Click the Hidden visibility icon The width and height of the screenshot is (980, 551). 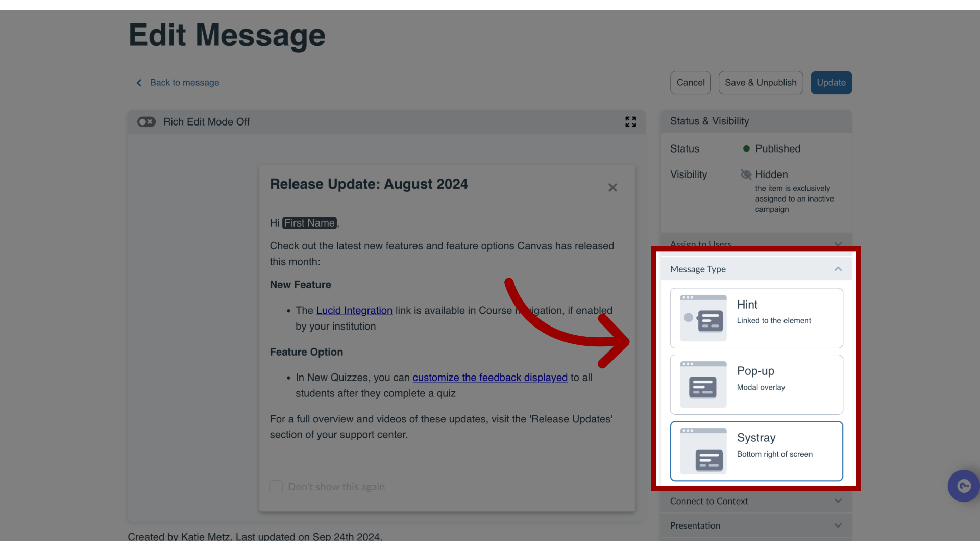(746, 174)
